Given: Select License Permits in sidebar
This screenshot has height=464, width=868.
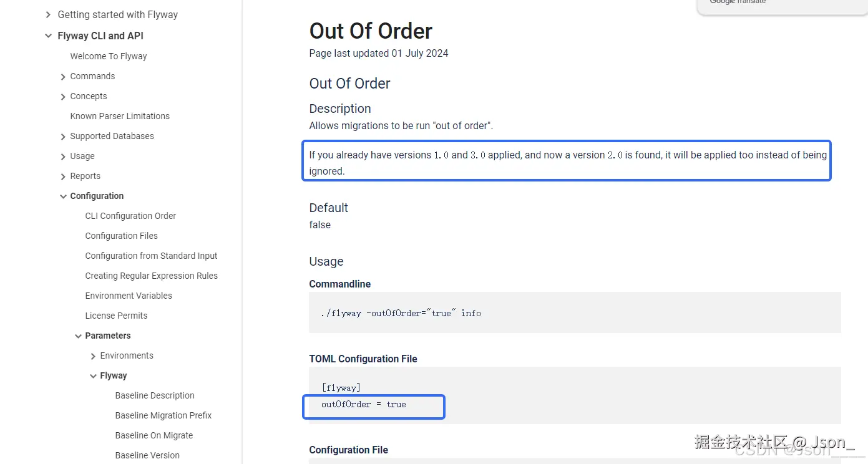Looking at the screenshot, I should 116,316.
